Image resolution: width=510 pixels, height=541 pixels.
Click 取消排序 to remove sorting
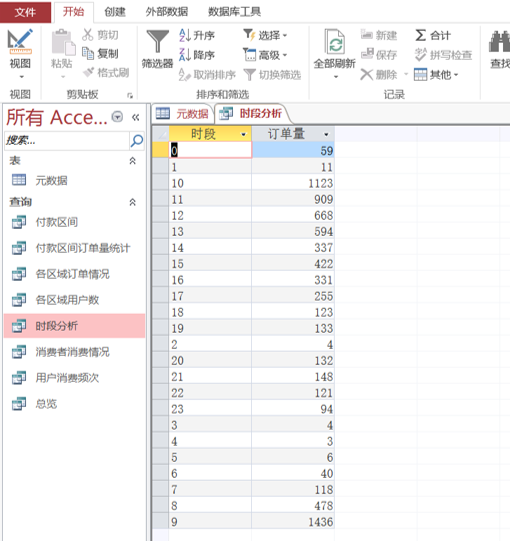click(207, 74)
